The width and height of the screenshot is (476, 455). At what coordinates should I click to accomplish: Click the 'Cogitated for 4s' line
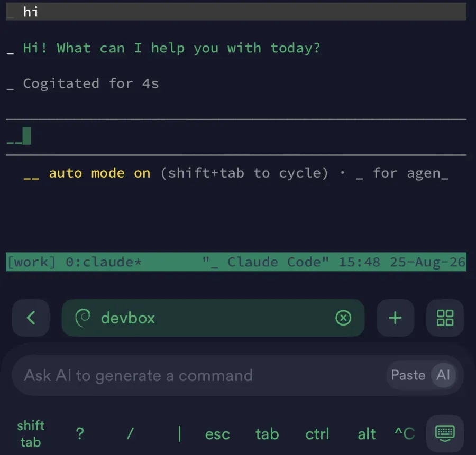(91, 83)
